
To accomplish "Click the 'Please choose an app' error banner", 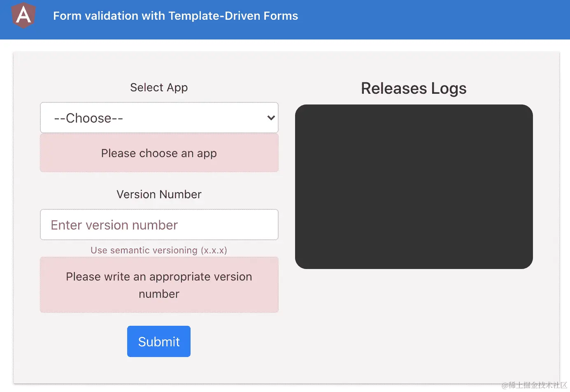I will [159, 153].
